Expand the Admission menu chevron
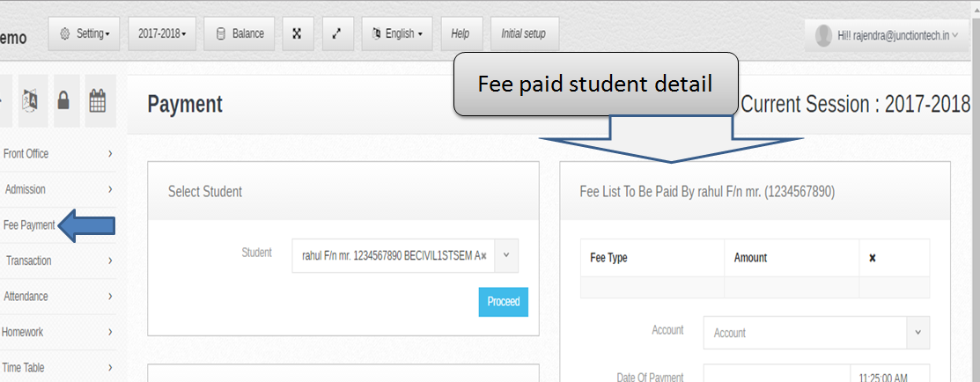This screenshot has width=980, height=382. tap(110, 189)
